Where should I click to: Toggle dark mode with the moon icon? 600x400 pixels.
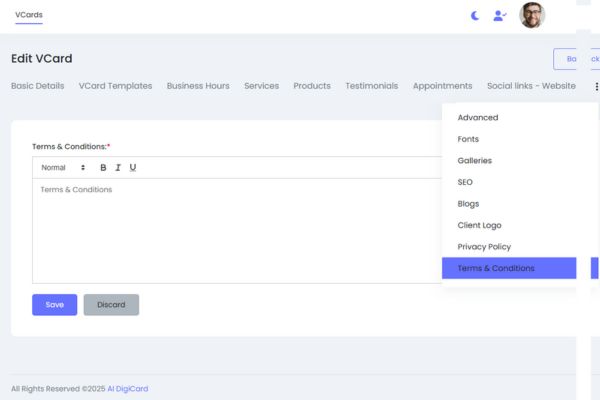click(475, 16)
